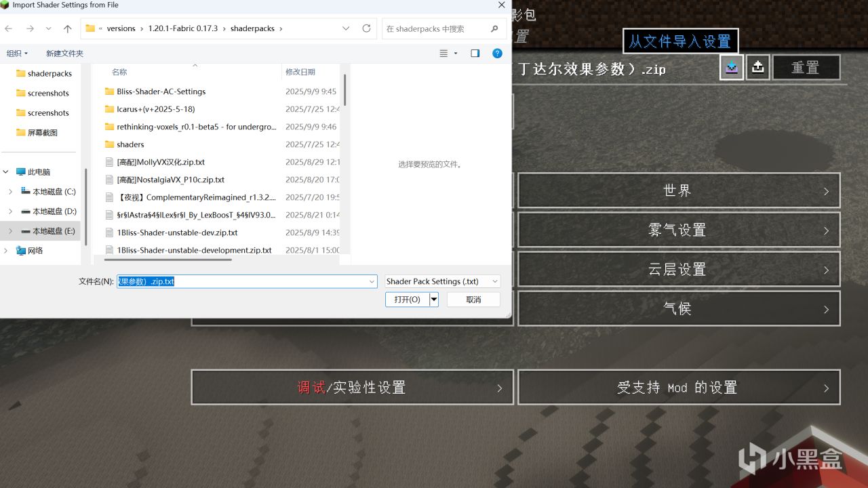Navigate up one folder level
The height and width of the screenshot is (488, 868).
(67, 28)
